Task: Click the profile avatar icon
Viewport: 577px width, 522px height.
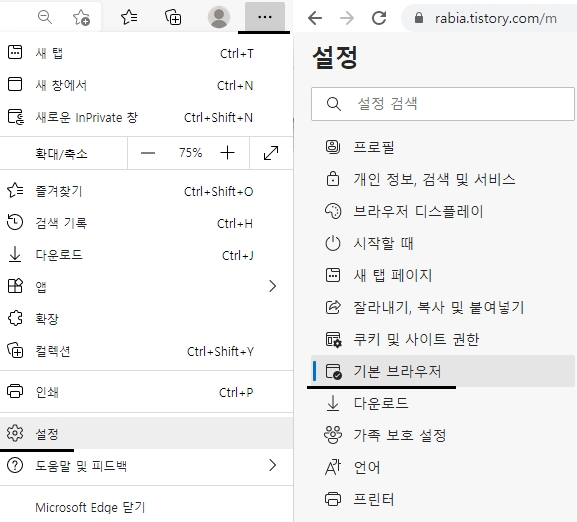Action: [219, 17]
